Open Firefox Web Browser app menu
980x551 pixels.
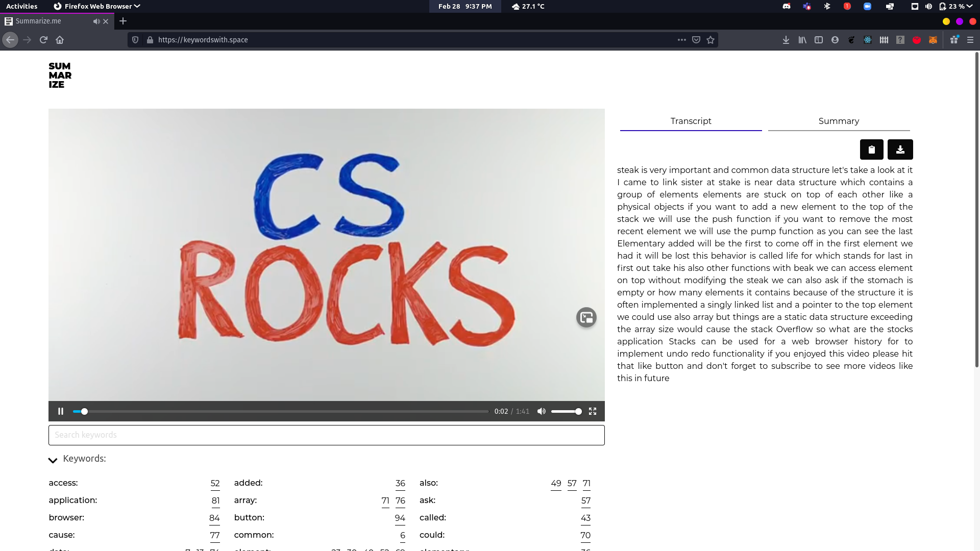97,6
